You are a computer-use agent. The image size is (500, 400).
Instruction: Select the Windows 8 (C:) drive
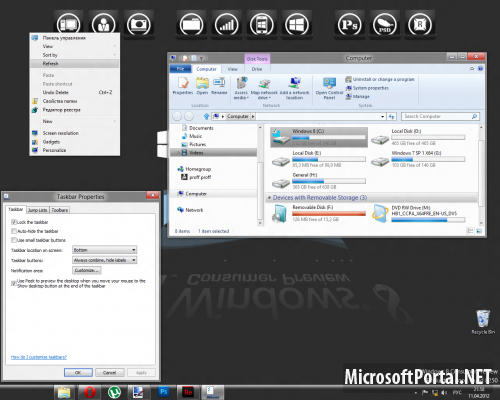[319, 137]
